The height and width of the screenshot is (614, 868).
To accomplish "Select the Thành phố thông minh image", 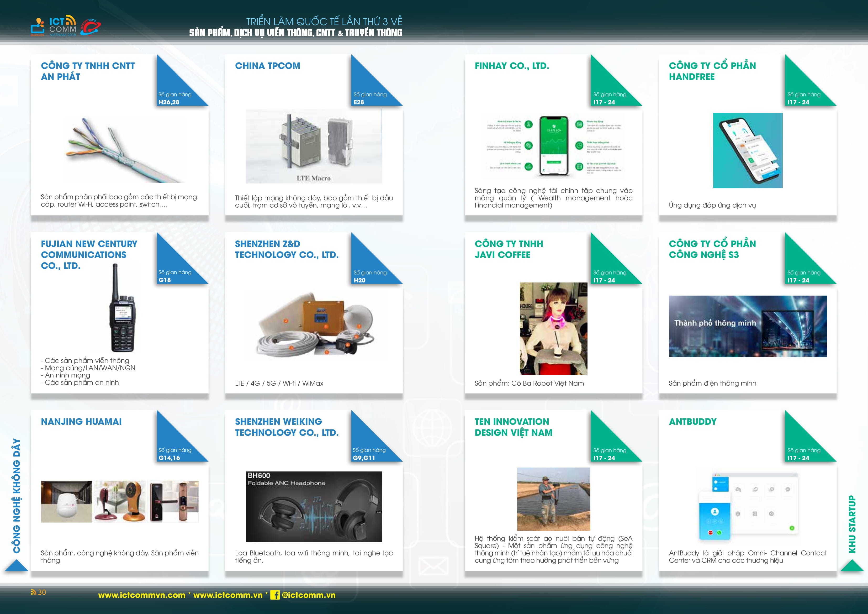I will [747, 326].
